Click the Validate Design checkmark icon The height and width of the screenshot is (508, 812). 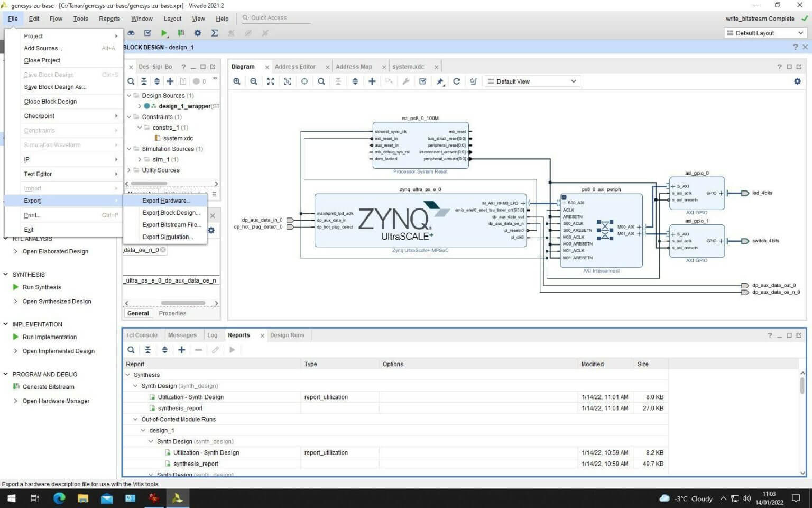point(423,81)
